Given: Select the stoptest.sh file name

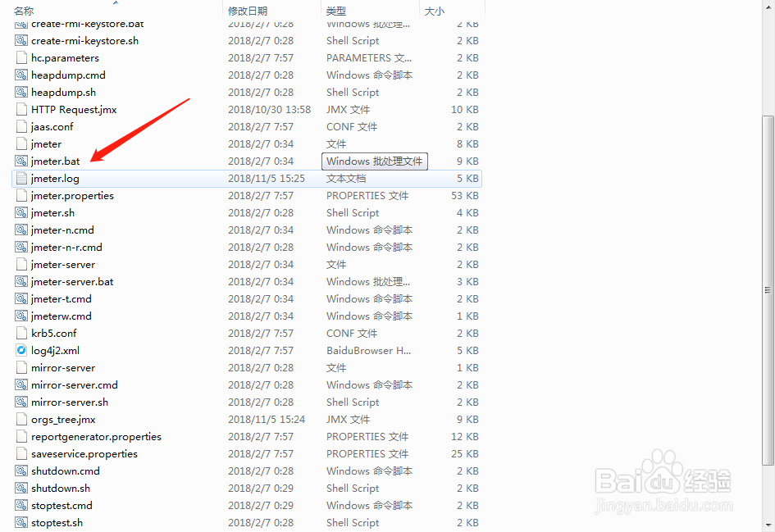Looking at the screenshot, I should click(x=57, y=523).
